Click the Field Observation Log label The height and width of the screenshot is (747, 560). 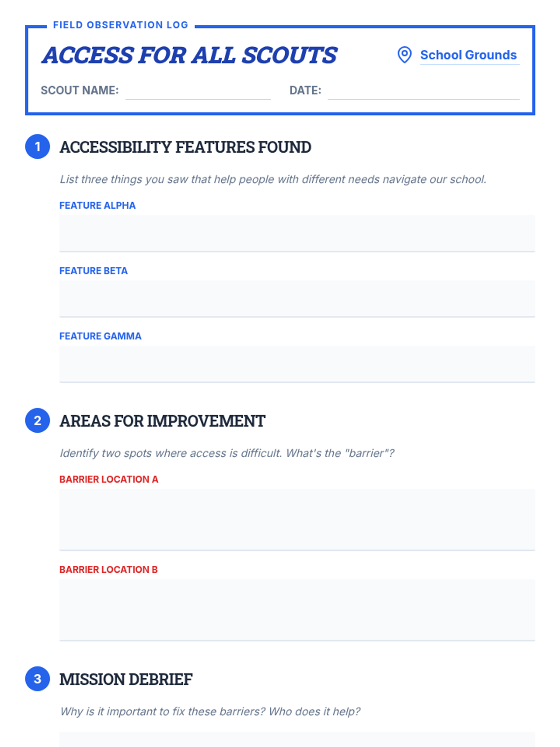pyautogui.click(x=120, y=25)
